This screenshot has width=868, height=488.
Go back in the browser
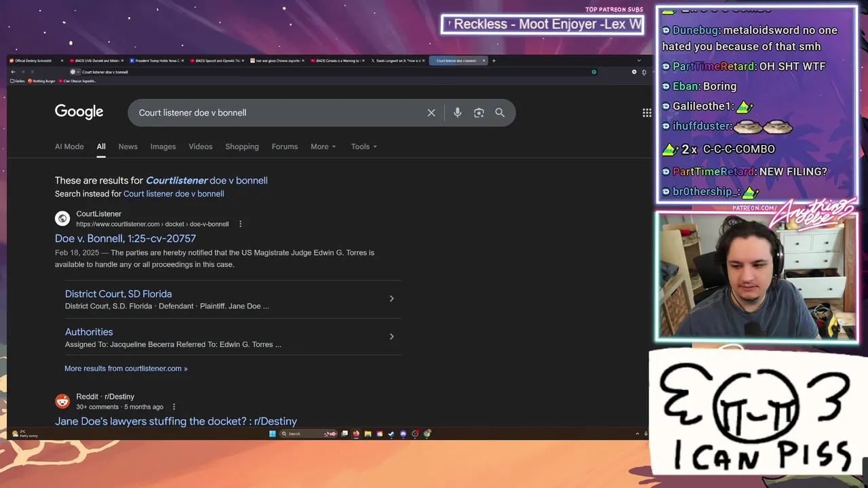pos(13,72)
